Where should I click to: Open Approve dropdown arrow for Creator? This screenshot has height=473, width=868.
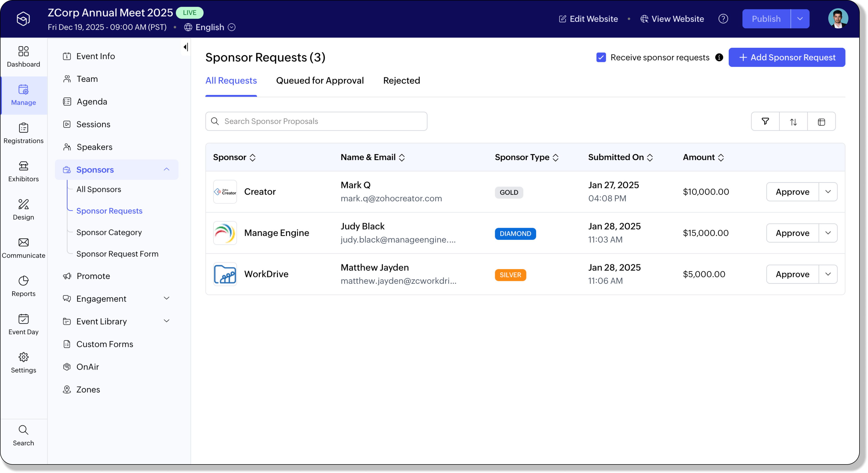(x=828, y=192)
